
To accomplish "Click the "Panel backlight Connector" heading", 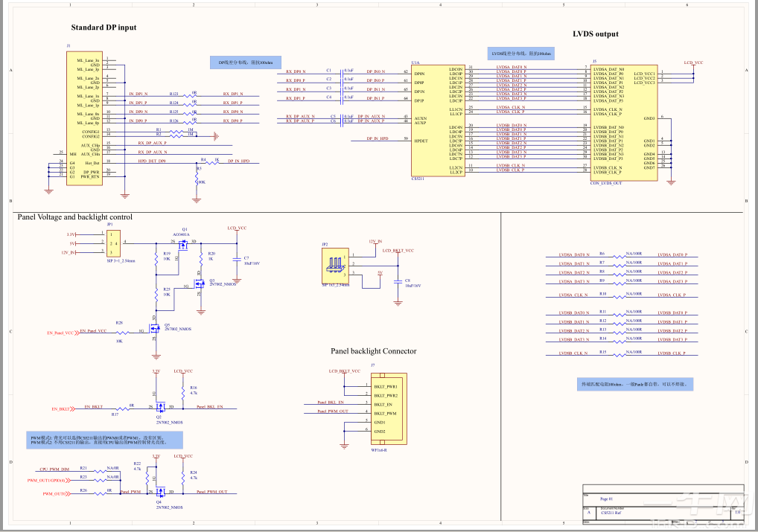I will (x=373, y=351).
